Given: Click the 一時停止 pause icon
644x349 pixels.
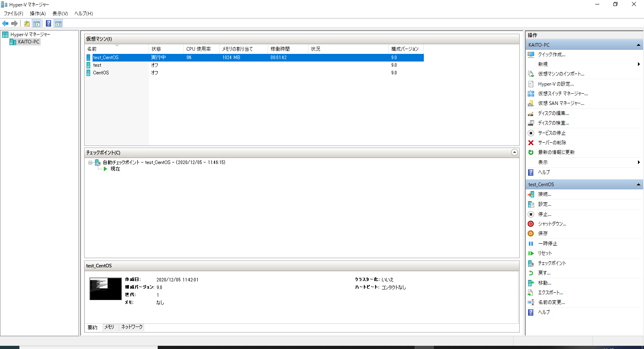Looking at the screenshot, I should pyautogui.click(x=531, y=244).
